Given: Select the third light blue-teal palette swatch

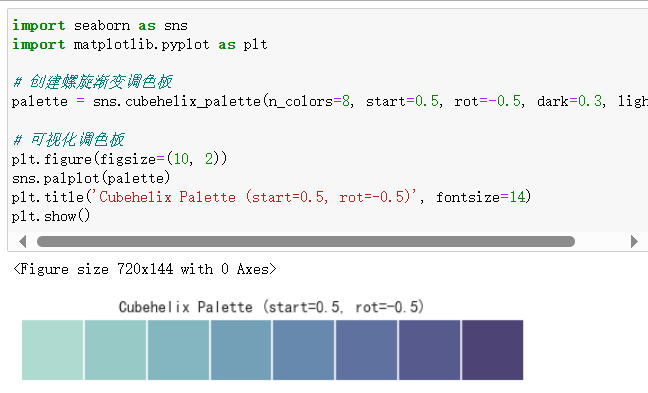Looking at the screenshot, I should point(178,350).
